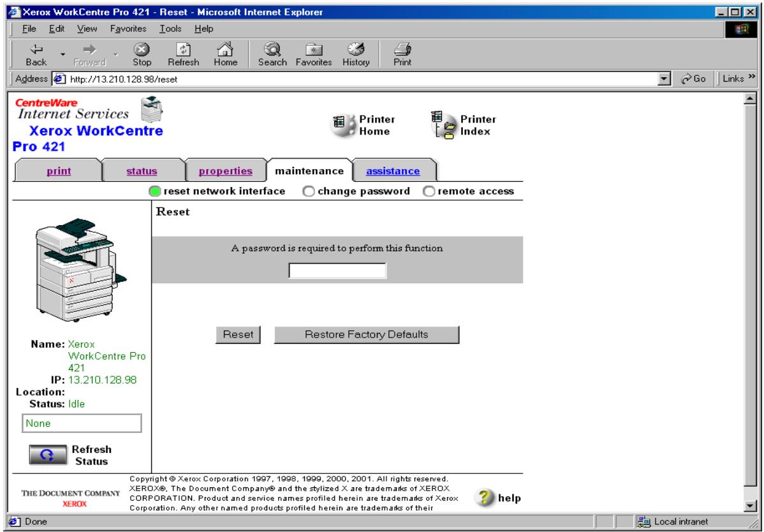This screenshot has height=532, width=764.
Task: Click the address URL field
Action: [360, 79]
